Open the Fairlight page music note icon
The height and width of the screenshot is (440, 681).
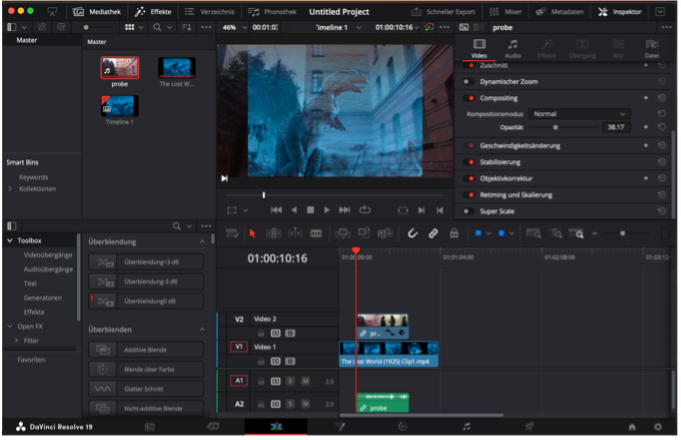point(466,427)
